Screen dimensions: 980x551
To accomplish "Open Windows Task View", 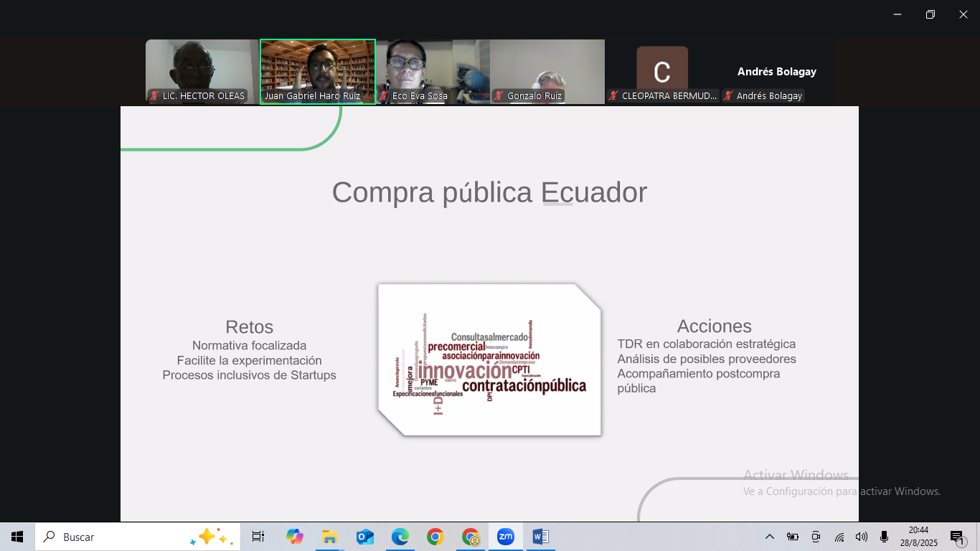I will pos(258,537).
